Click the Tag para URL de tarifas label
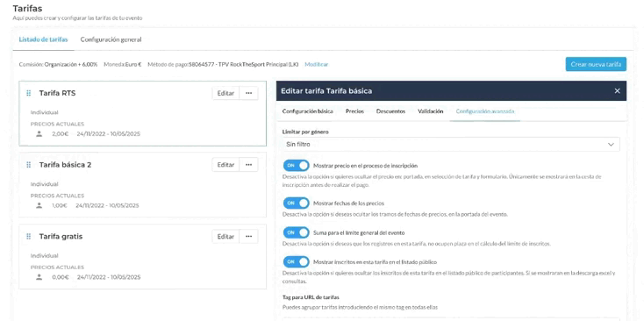Screen dimensions: 644x321 coord(311,296)
